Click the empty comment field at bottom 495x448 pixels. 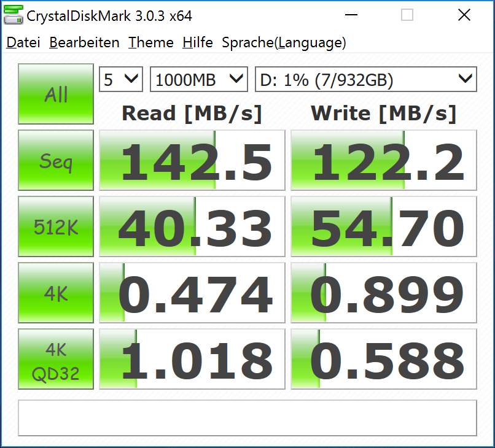click(247, 418)
